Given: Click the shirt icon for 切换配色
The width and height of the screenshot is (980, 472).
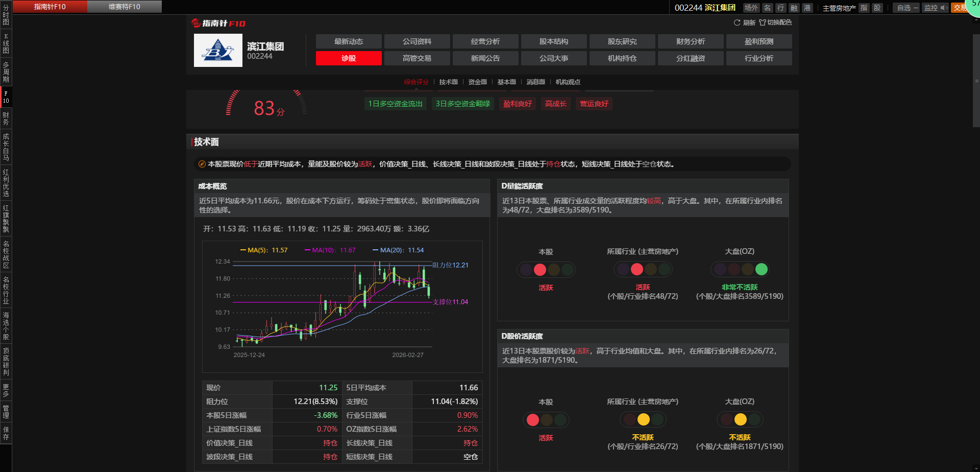Looking at the screenshot, I should [763, 22].
